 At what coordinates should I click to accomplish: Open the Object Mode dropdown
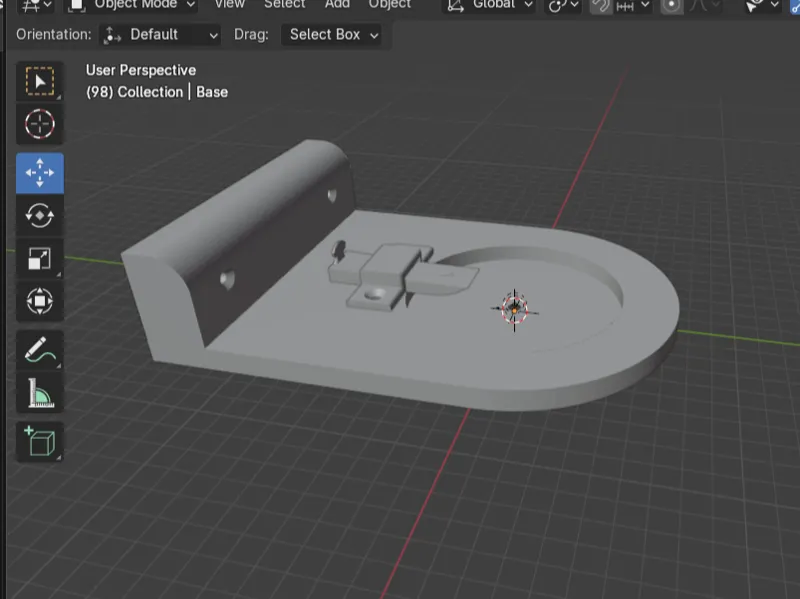tap(132, 5)
